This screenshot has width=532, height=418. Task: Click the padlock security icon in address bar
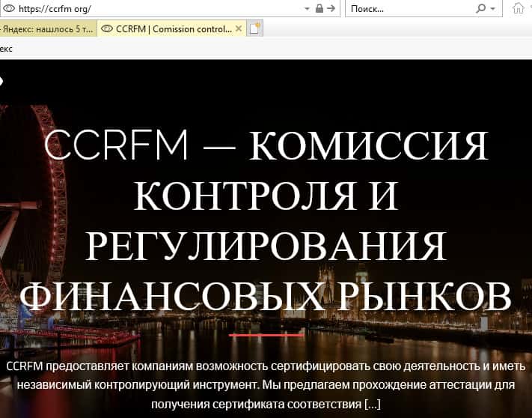pos(319,8)
